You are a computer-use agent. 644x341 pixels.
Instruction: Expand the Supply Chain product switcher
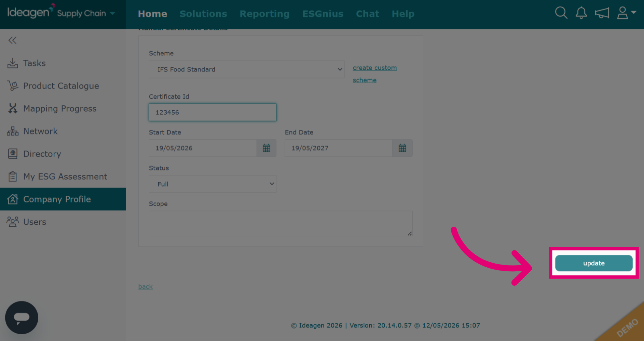click(86, 13)
